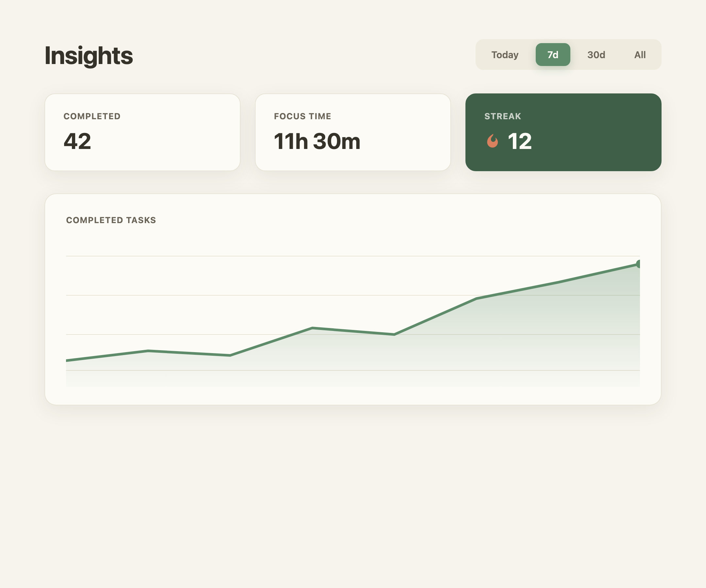Click the flame streak icon
The height and width of the screenshot is (588, 706).
(493, 141)
